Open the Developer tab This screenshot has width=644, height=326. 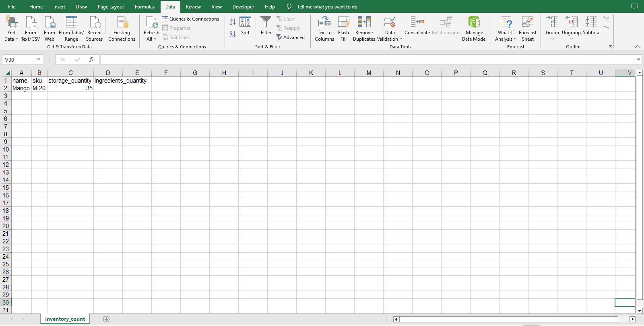(243, 7)
